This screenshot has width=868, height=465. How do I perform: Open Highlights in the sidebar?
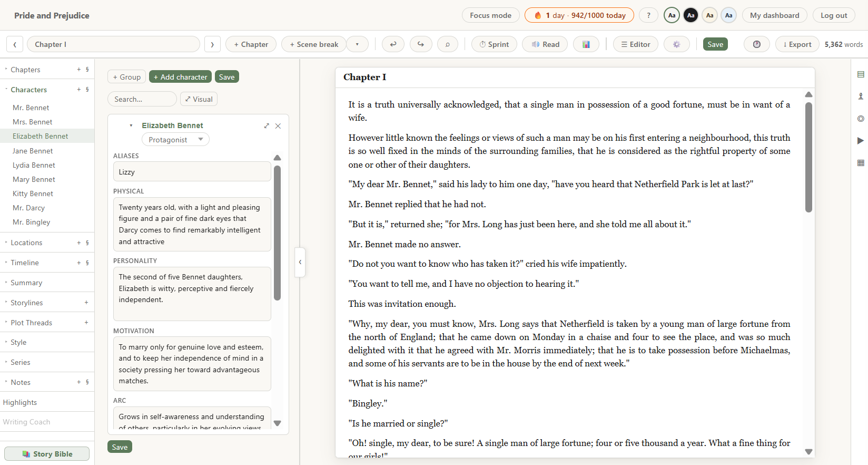pos(20,402)
